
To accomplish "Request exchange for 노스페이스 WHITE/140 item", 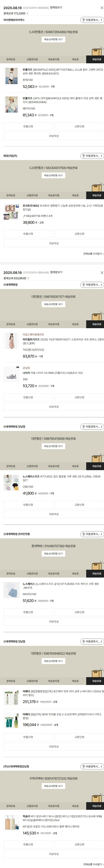I will (79, 612).
